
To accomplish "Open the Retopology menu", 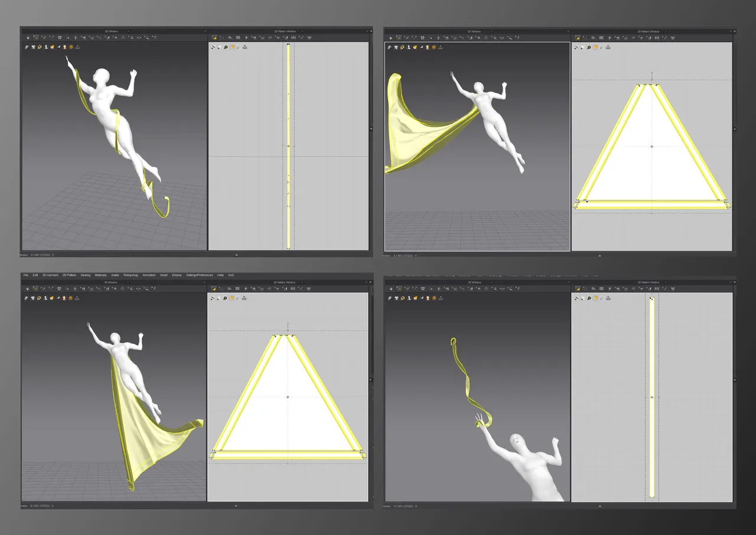I will pyautogui.click(x=131, y=275).
